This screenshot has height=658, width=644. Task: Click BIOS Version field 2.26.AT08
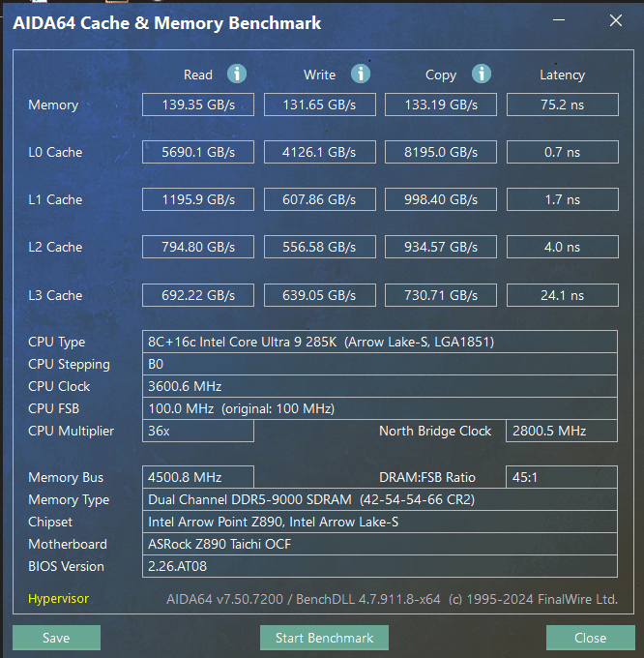379,566
